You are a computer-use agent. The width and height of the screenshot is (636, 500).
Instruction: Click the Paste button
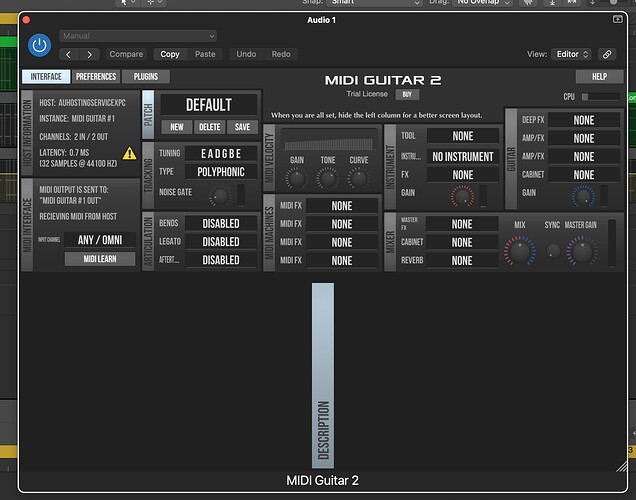click(x=205, y=54)
